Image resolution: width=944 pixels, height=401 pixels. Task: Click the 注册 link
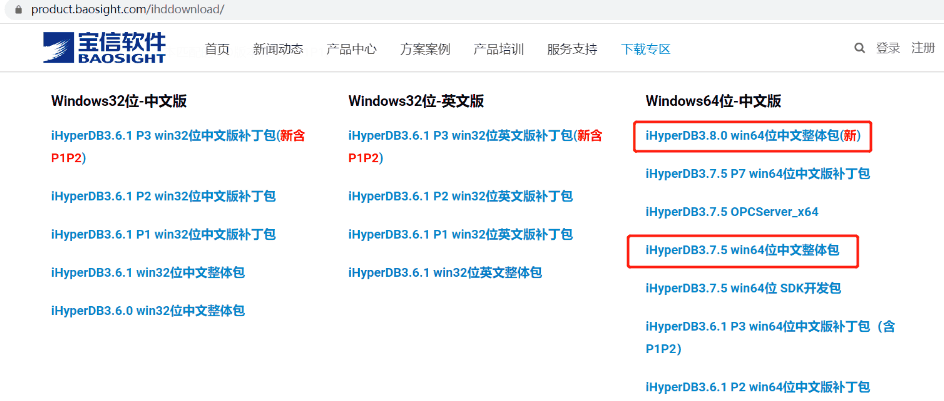[x=923, y=48]
